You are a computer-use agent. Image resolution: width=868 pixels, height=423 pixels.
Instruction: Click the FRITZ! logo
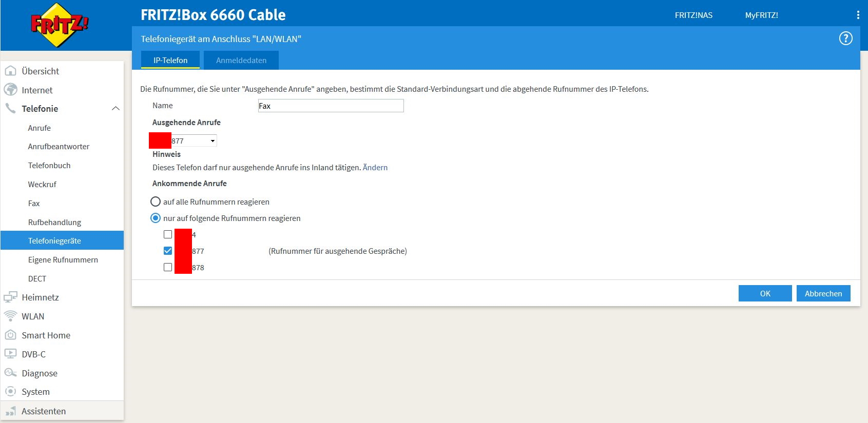coord(60,25)
